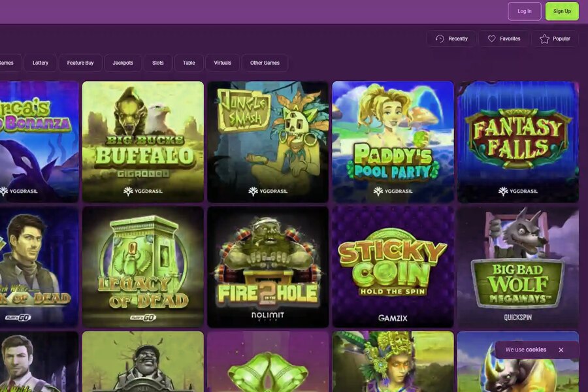Open Big Bucks Buffalo Gigablox game
588x392 pixels.
pyautogui.click(x=143, y=142)
